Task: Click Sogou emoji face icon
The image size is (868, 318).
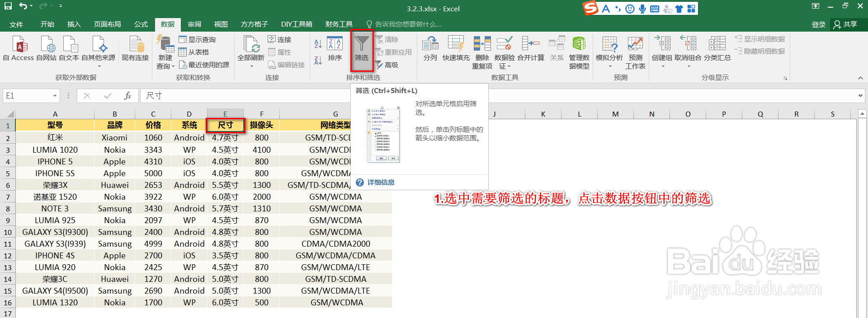Action: tap(630, 9)
